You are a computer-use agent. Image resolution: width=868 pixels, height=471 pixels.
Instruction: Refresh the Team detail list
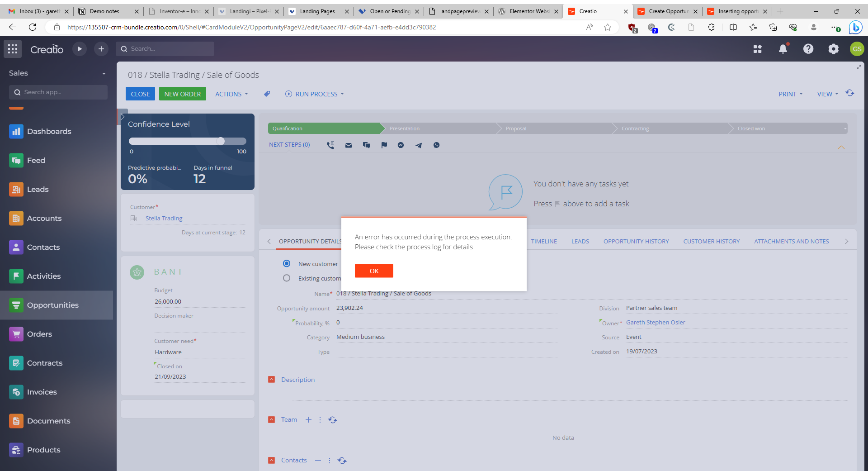[x=333, y=420]
